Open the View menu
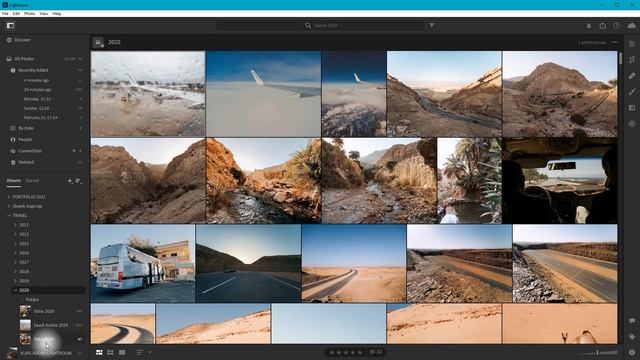 click(x=44, y=13)
